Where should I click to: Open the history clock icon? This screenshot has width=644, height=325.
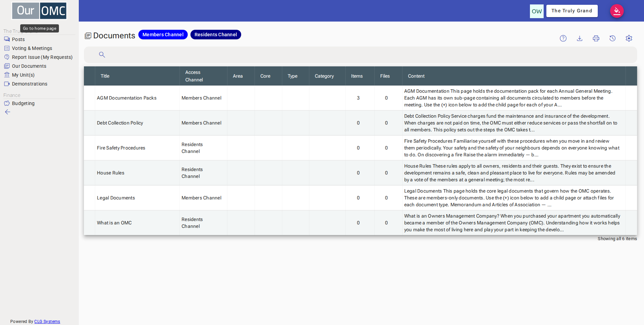(x=612, y=38)
